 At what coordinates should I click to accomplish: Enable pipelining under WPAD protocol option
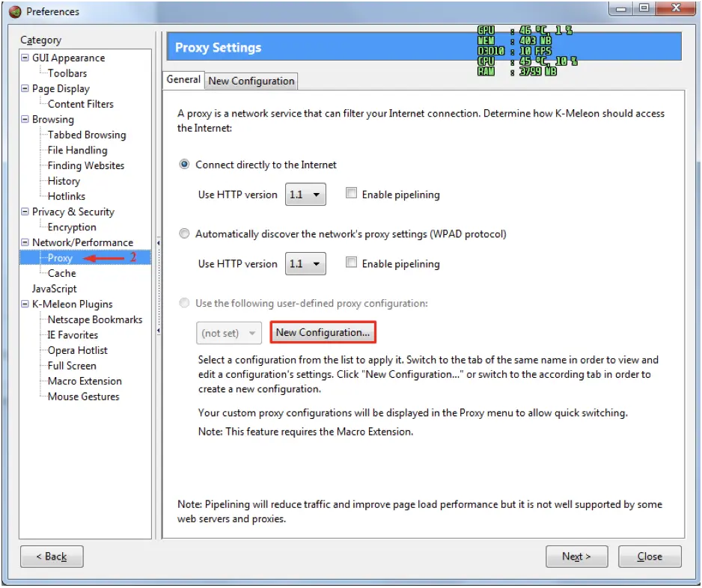351,263
